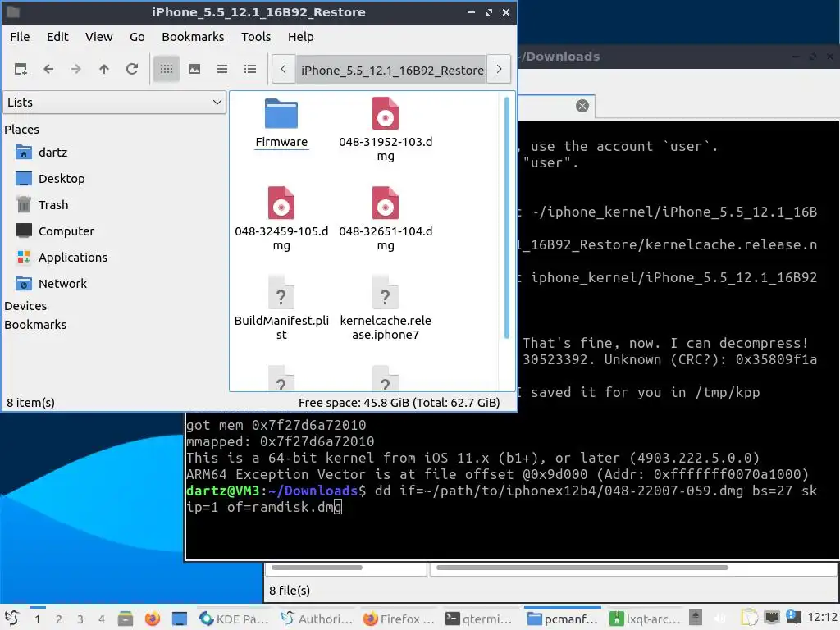
Task: Open the View menu
Action: click(99, 37)
